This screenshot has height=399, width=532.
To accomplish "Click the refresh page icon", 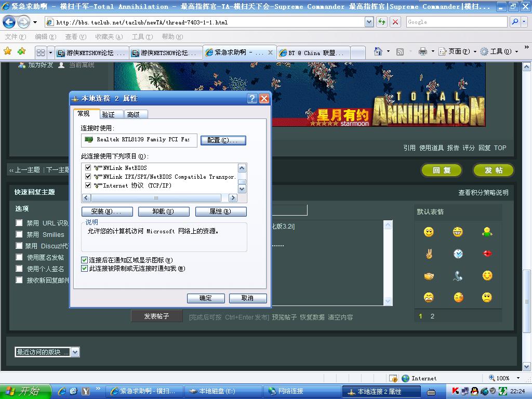I will point(382,22).
